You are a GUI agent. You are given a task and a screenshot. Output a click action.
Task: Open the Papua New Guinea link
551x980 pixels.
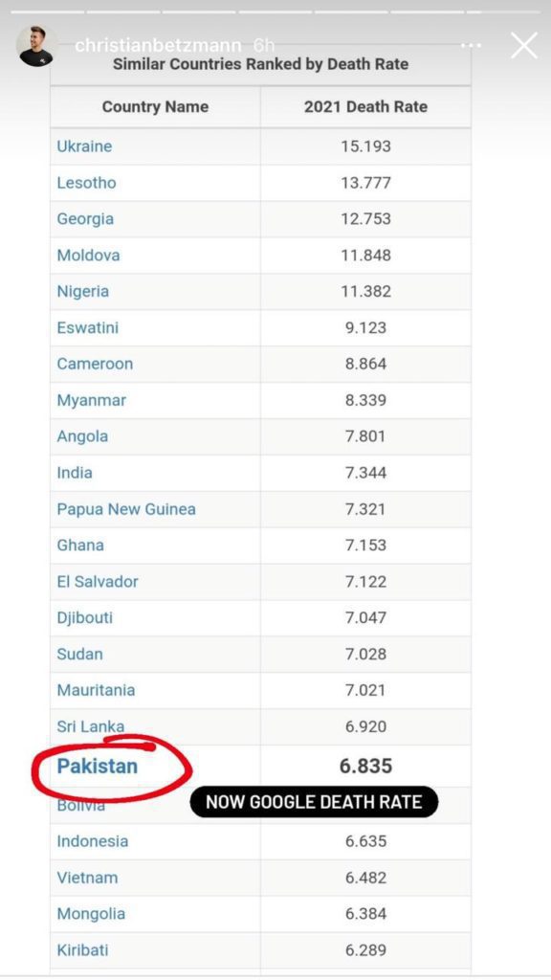[126, 509]
